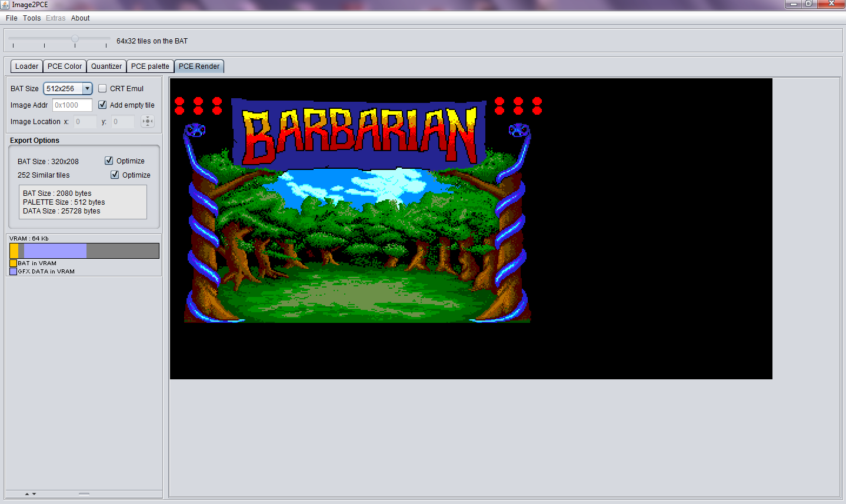The image size is (846, 504).
Task: Click the Image Location x field
Action: 85,122
